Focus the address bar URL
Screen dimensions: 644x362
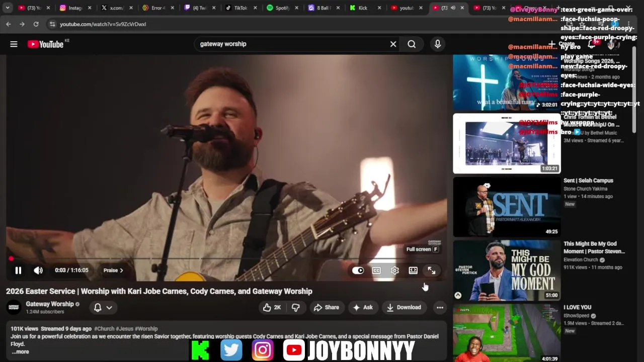coord(103,24)
